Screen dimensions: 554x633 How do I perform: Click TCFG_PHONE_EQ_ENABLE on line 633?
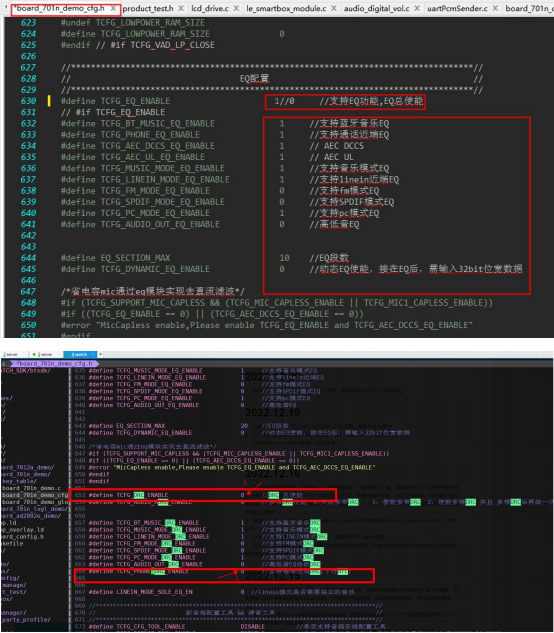coord(150,135)
